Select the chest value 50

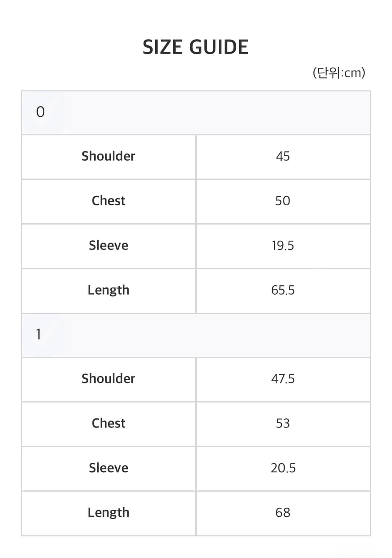coord(283,201)
